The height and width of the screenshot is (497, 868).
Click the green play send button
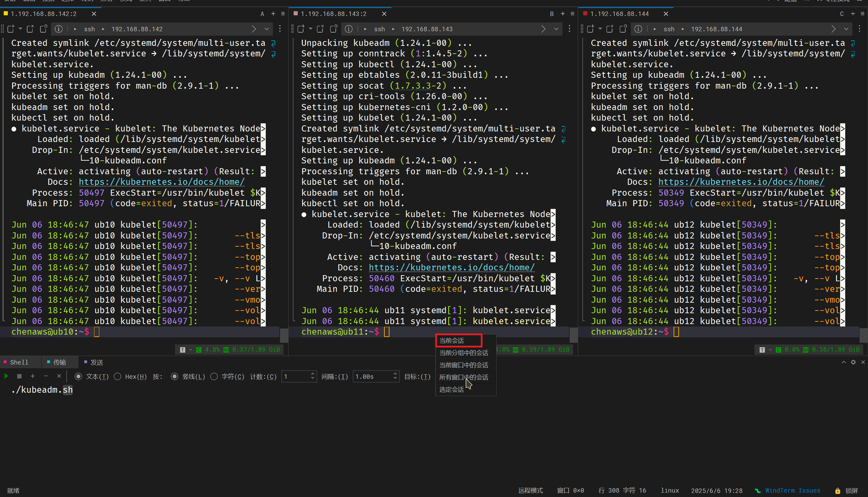(6, 376)
